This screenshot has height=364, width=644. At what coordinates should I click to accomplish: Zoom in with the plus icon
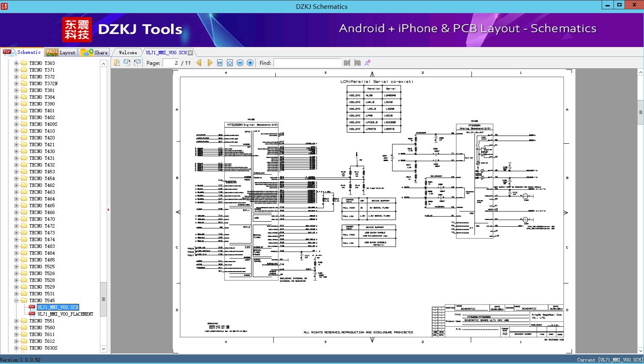pos(250,63)
